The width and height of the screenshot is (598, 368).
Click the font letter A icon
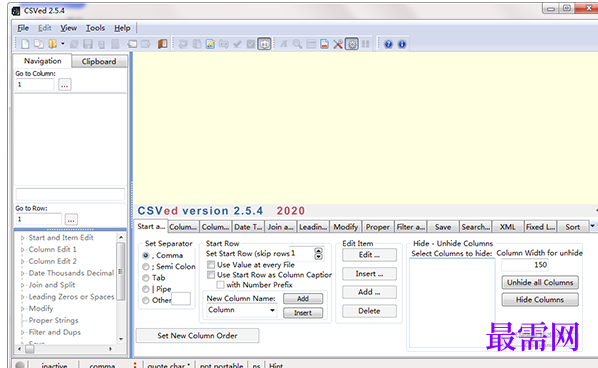coord(284,44)
